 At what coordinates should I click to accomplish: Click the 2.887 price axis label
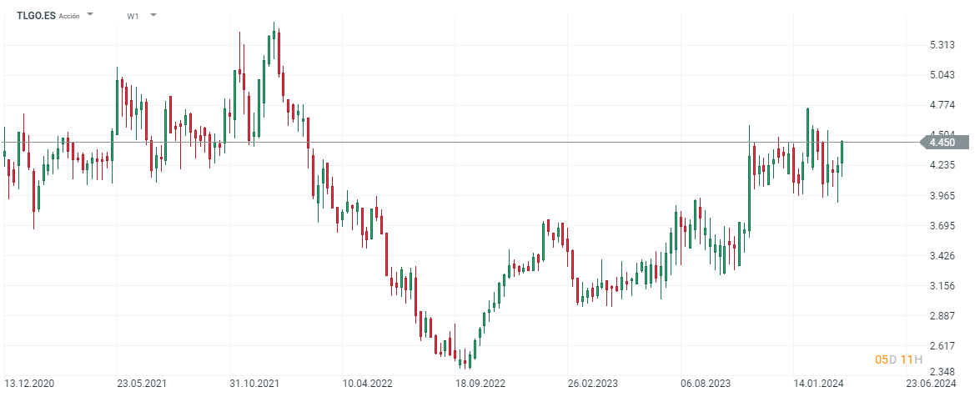point(942,316)
